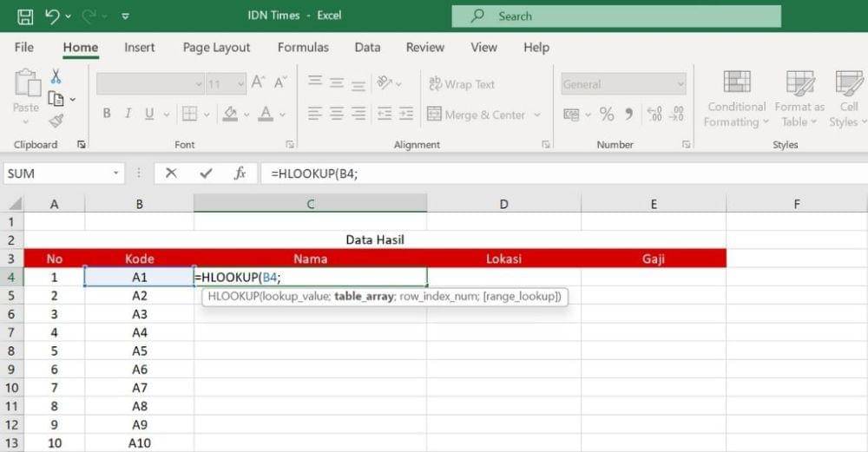Open Insert Function fx dialog
The height and width of the screenshot is (452, 868).
[240, 174]
